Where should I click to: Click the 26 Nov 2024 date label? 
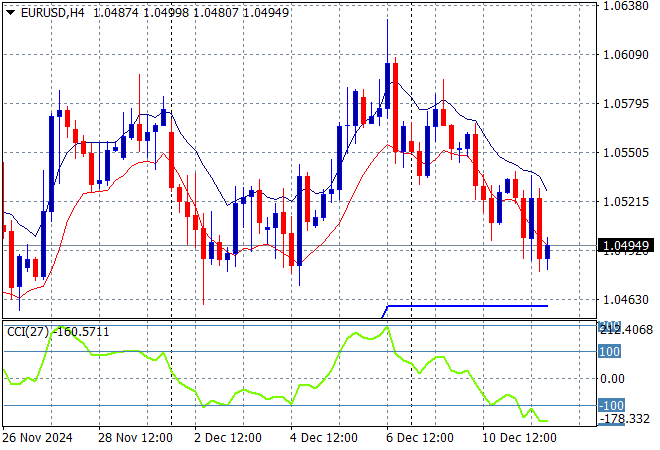(x=37, y=437)
